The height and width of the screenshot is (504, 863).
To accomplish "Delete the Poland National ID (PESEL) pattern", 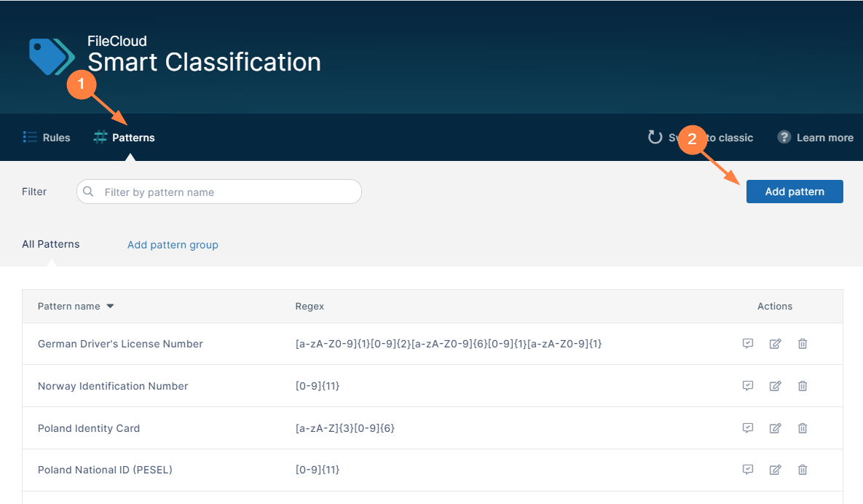I will (x=803, y=470).
